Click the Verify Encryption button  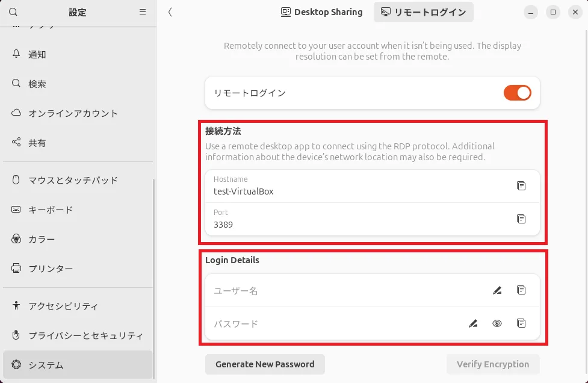(492, 364)
